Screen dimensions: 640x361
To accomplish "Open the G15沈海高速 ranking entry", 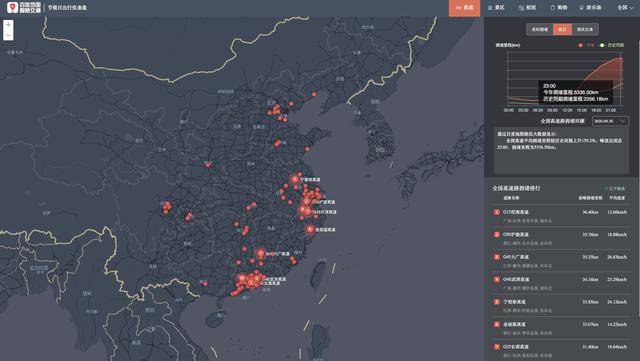I will pos(561,216).
